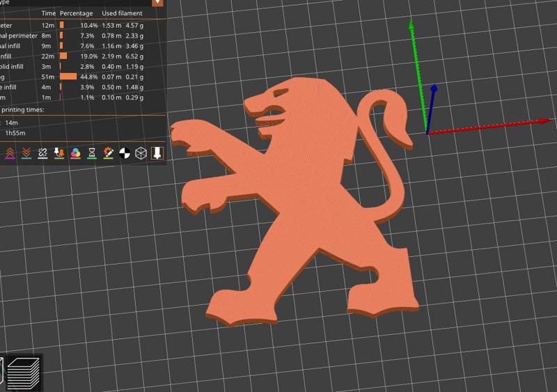Click the longest orange percentage bar (44.8%)
This screenshot has height=392, width=557.
(x=68, y=77)
